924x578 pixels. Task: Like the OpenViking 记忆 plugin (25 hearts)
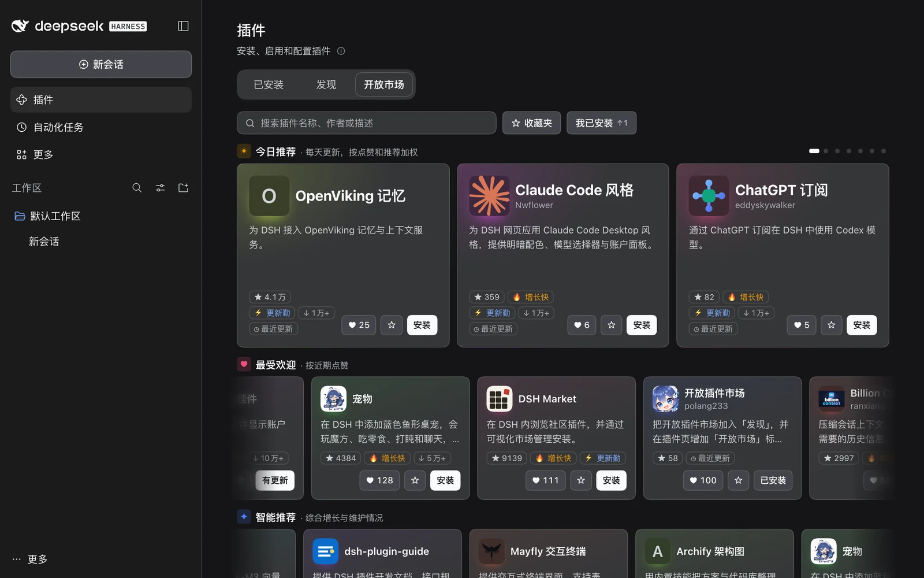pyautogui.click(x=359, y=325)
